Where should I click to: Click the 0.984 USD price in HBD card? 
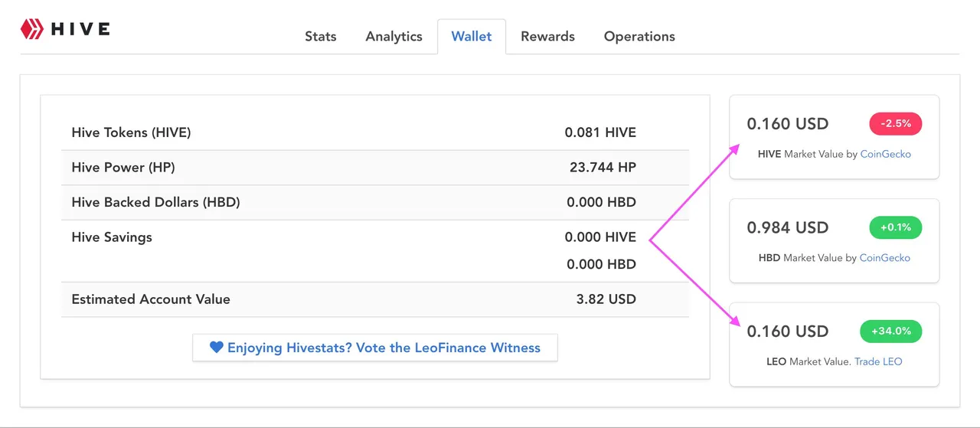point(788,227)
